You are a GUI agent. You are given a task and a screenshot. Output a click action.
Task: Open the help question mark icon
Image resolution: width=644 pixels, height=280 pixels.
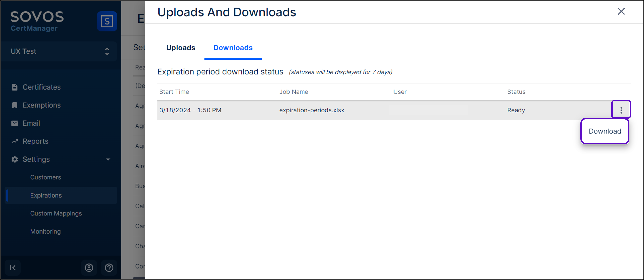click(109, 268)
